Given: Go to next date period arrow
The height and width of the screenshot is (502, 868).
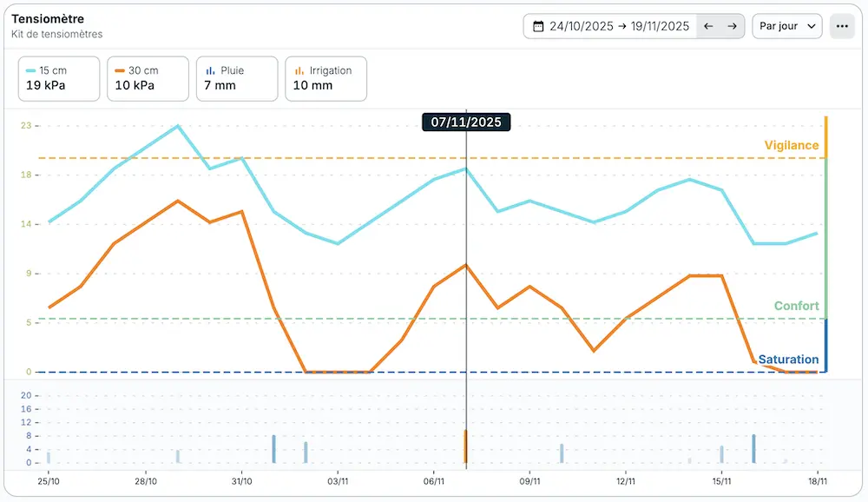Looking at the screenshot, I should [x=732, y=26].
